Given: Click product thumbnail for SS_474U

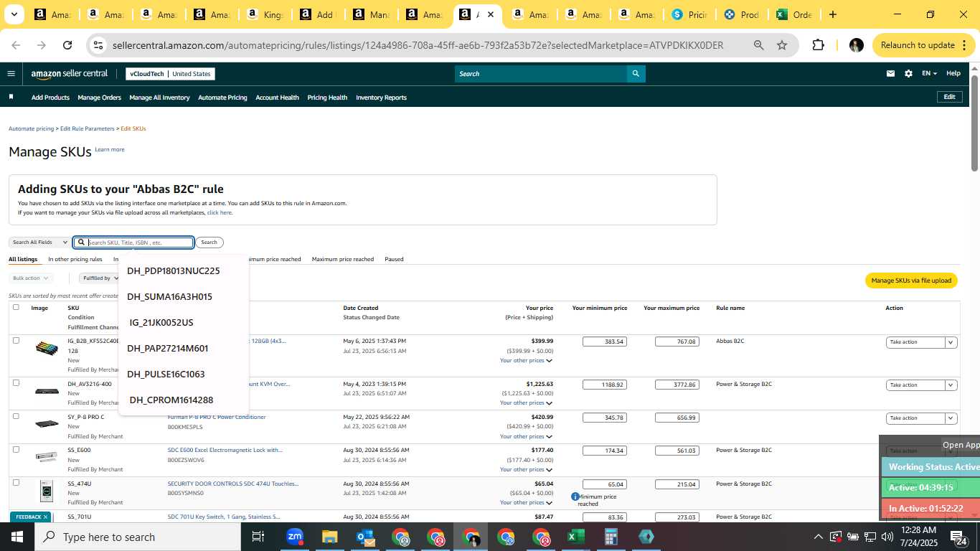Looking at the screenshot, I should point(47,491).
